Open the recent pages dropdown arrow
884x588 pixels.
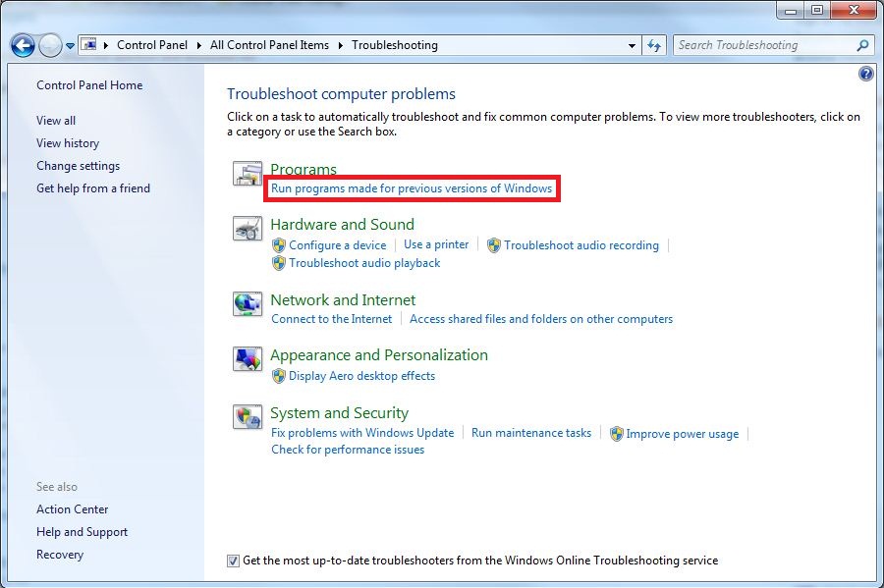70,46
